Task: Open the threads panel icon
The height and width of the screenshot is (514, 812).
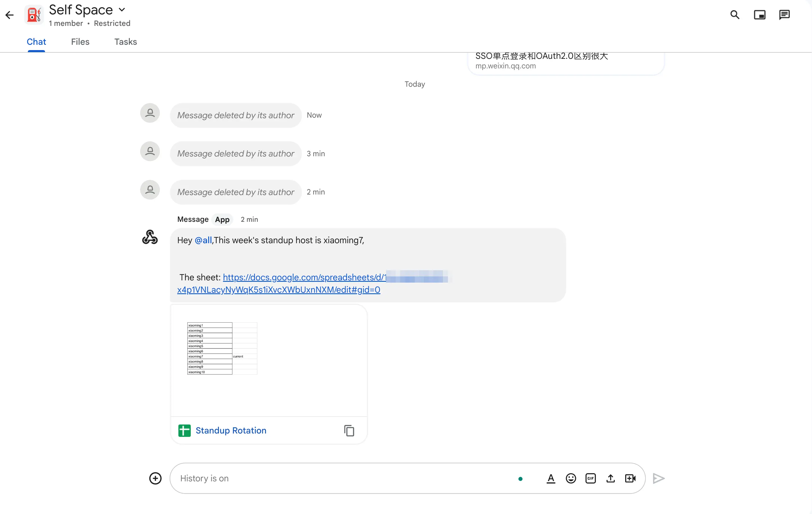Action: [x=784, y=15]
